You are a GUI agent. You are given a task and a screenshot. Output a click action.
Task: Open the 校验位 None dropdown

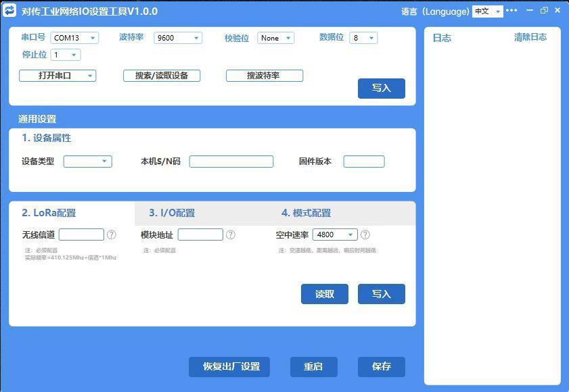pos(275,38)
